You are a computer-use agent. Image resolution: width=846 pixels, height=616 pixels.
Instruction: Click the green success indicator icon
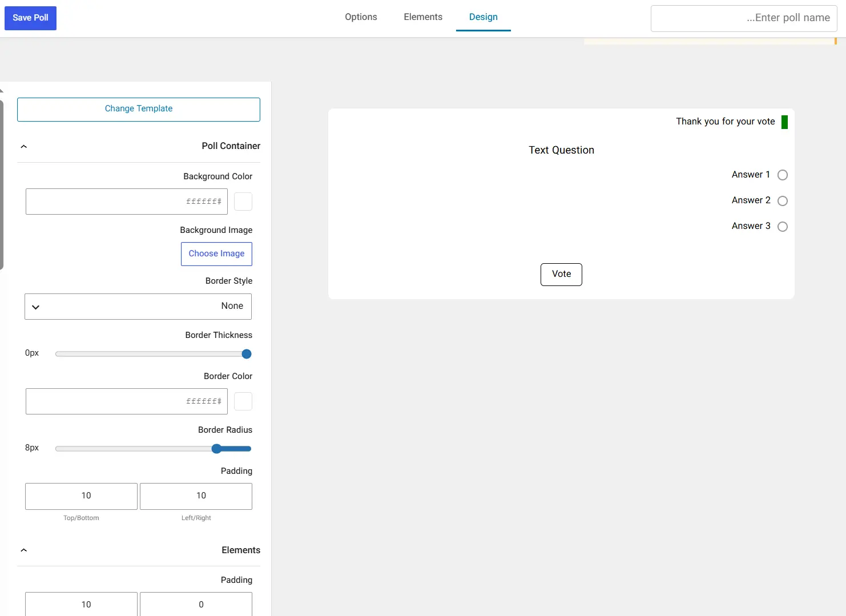[x=784, y=122]
